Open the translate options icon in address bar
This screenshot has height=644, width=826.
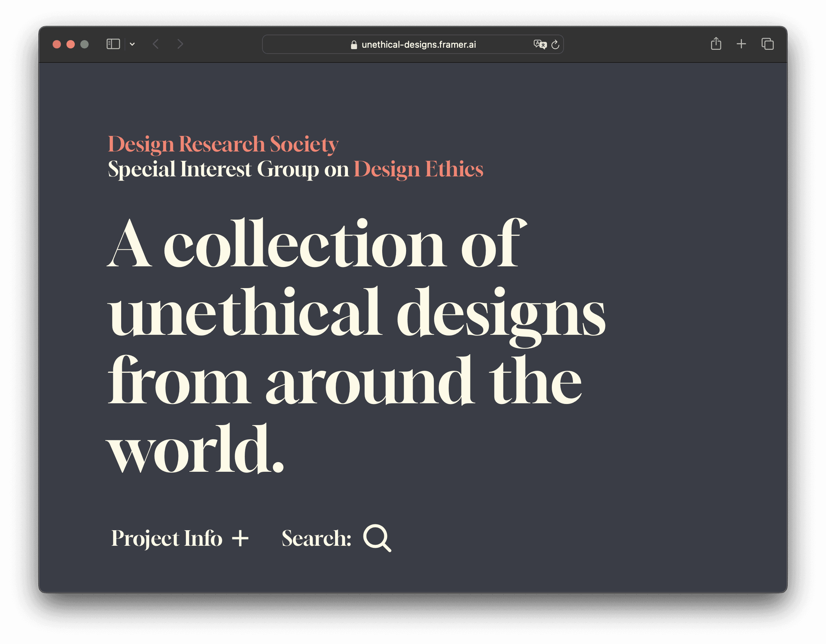(539, 44)
